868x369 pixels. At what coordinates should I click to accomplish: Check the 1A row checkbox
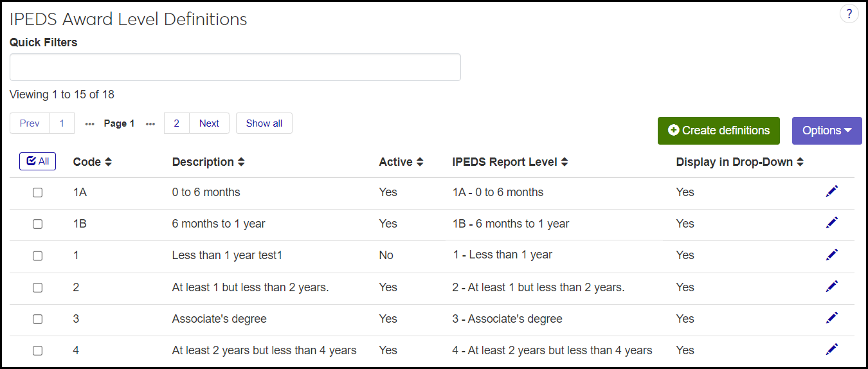(x=38, y=192)
